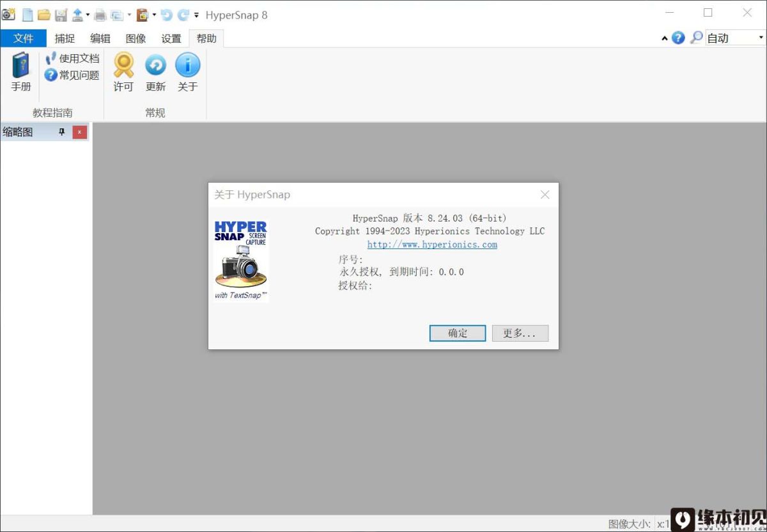767x532 pixels.
Task: Switch to the 捕捉 ribbon tab
Action: (65, 38)
